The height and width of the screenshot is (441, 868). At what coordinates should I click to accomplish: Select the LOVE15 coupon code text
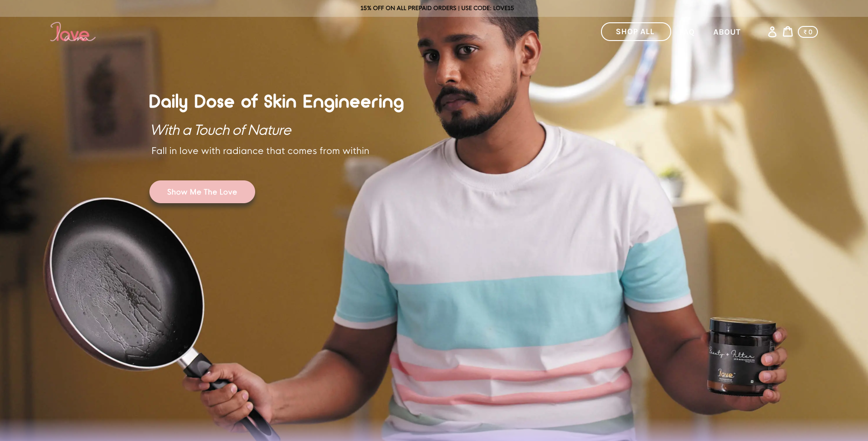(x=503, y=8)
